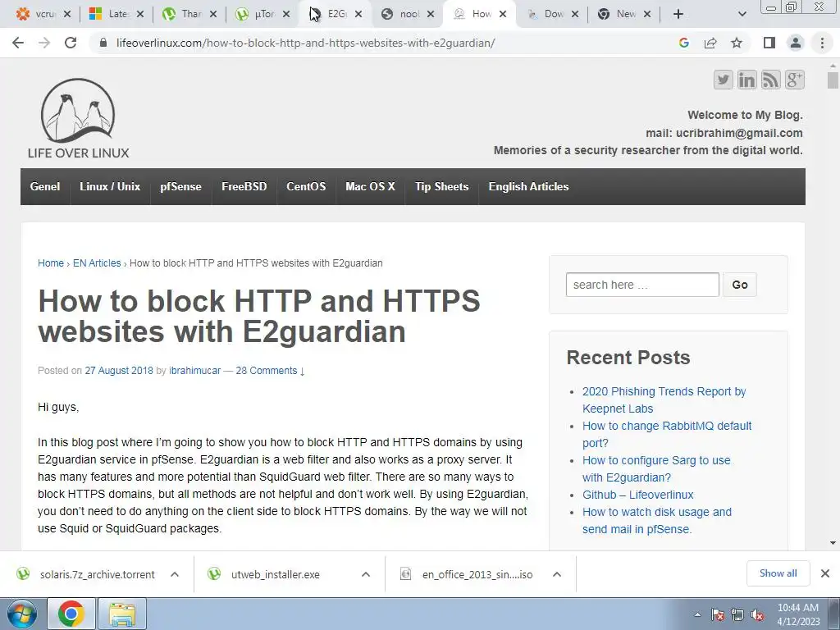This screenshot has height=630, width=840.
Task: Close the current How tab
Action: [503, 15]
